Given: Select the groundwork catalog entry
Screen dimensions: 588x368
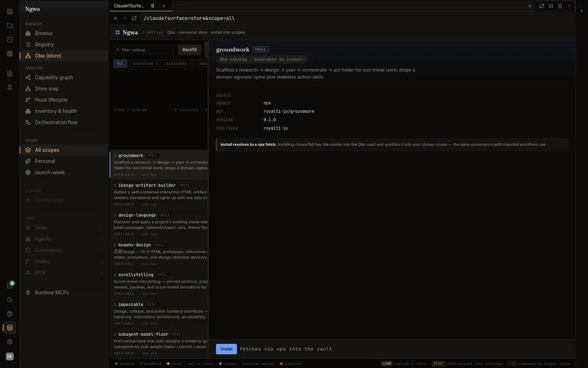Looking at the screenshot, I should click(x=159, y=165).
